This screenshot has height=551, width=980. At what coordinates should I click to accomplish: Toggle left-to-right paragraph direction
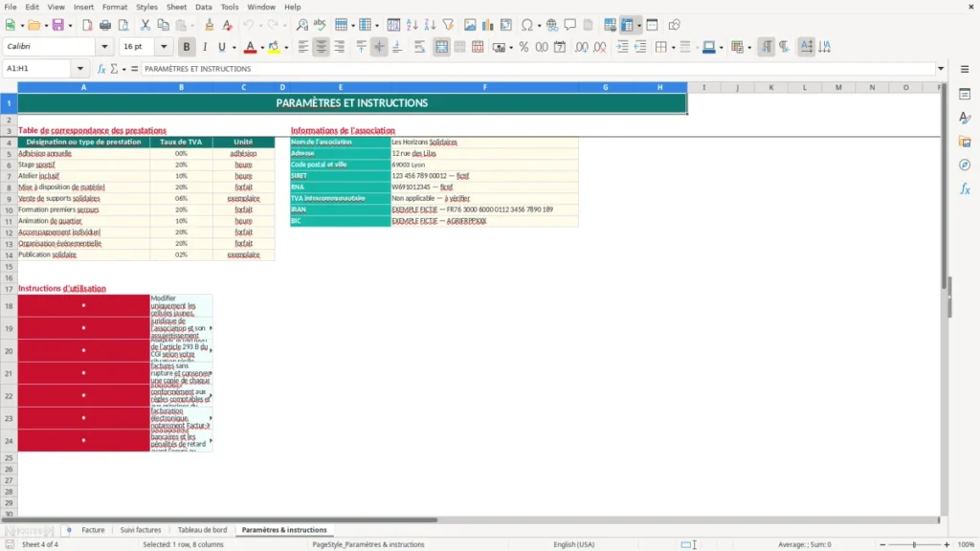tap(767, 47)
